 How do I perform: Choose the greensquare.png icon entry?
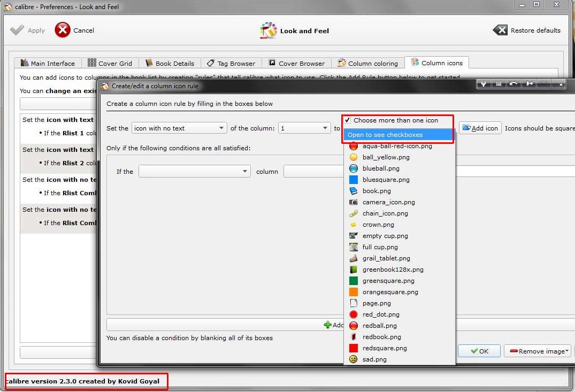399,281
